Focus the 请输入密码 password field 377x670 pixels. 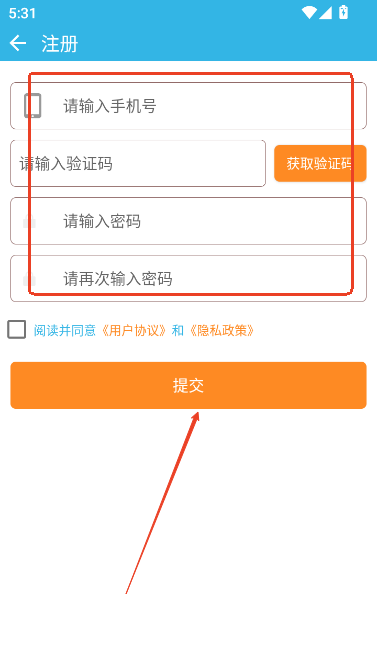click(188, 221)
